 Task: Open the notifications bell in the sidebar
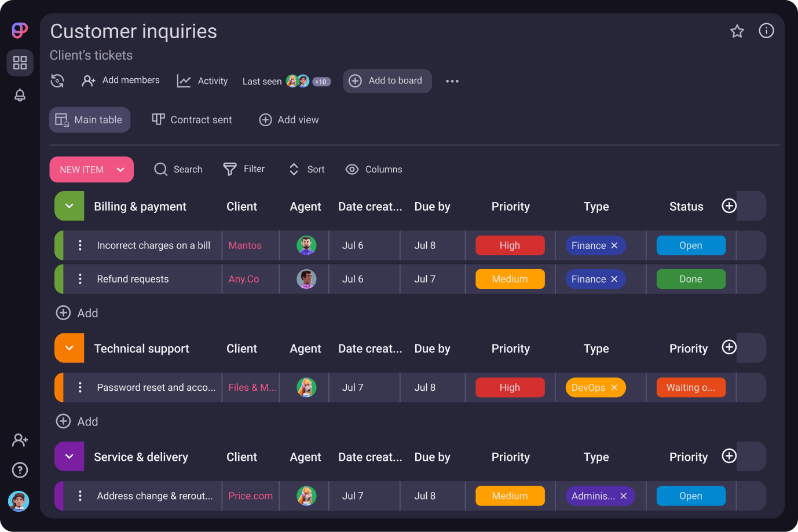pos(19,95)
